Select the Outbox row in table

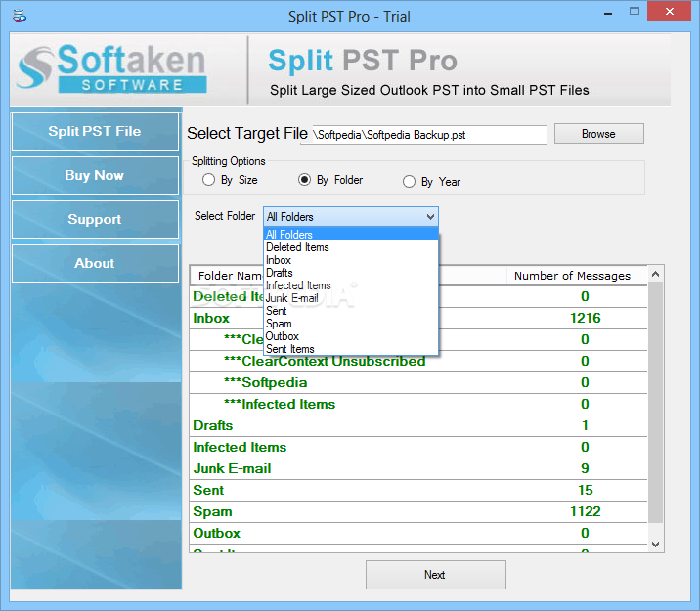point(418,533)
